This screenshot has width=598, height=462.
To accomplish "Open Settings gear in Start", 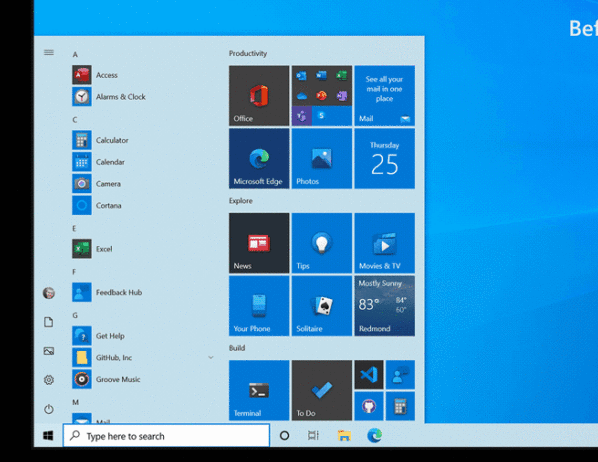I will click(48, 380).
